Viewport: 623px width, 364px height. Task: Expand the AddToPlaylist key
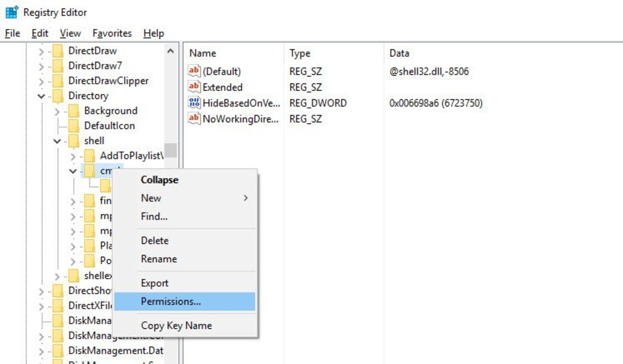pos(73,156)
